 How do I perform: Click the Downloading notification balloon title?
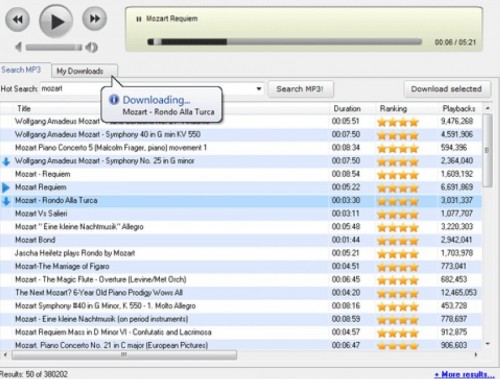(x=156, y=100)
